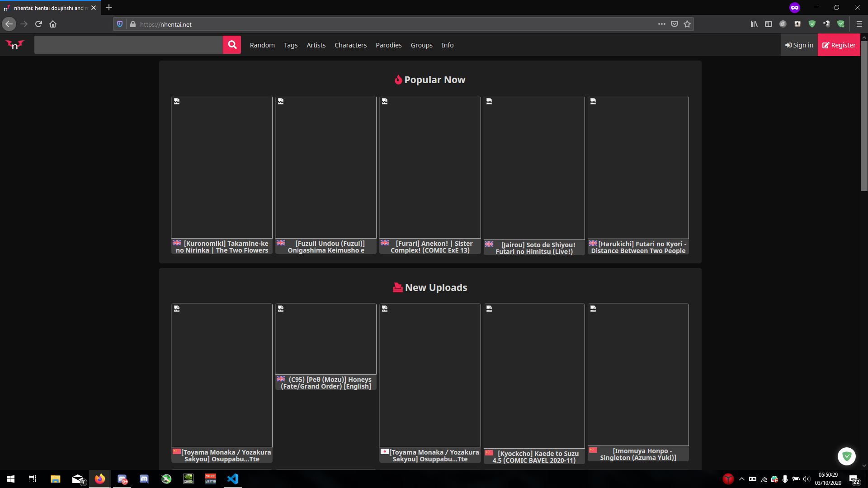Screen dimensions: 868x488
Task: Open Discord from the taskbar
Action: pyautogui.click(x=144, y=479)
